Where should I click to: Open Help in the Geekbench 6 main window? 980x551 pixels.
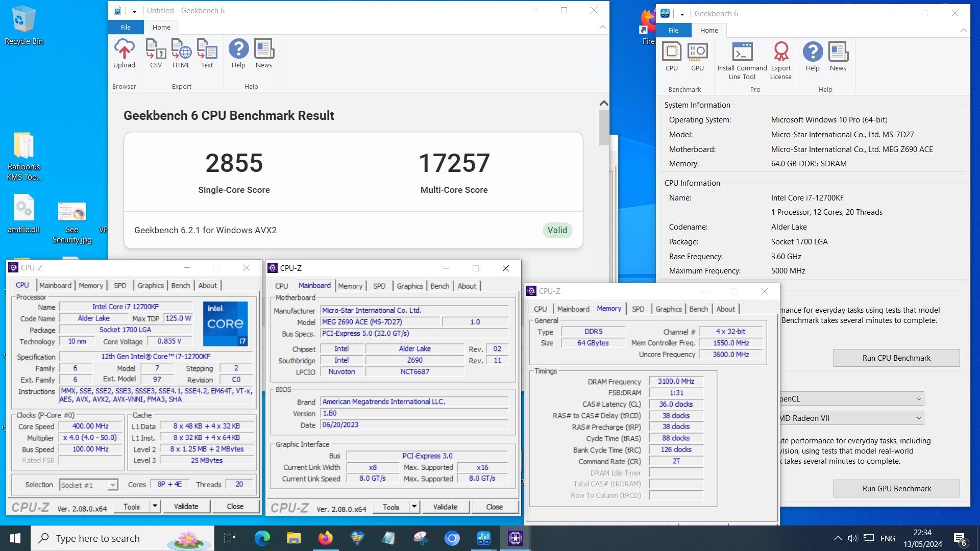coord(813,56)
